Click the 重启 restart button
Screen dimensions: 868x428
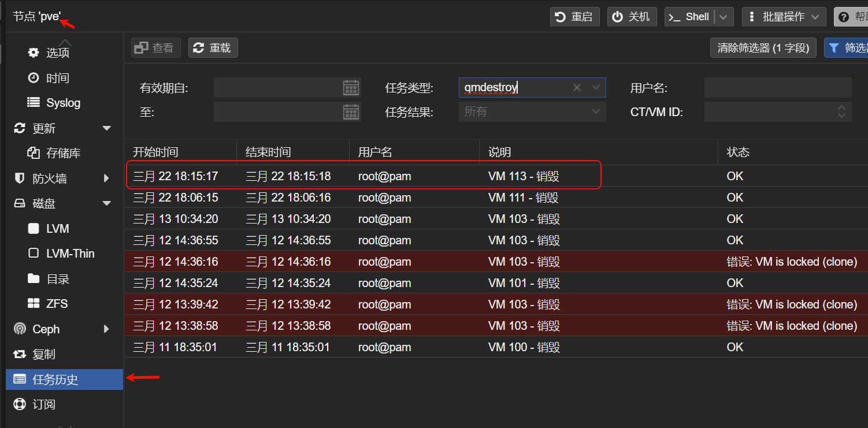click(574, 17)
